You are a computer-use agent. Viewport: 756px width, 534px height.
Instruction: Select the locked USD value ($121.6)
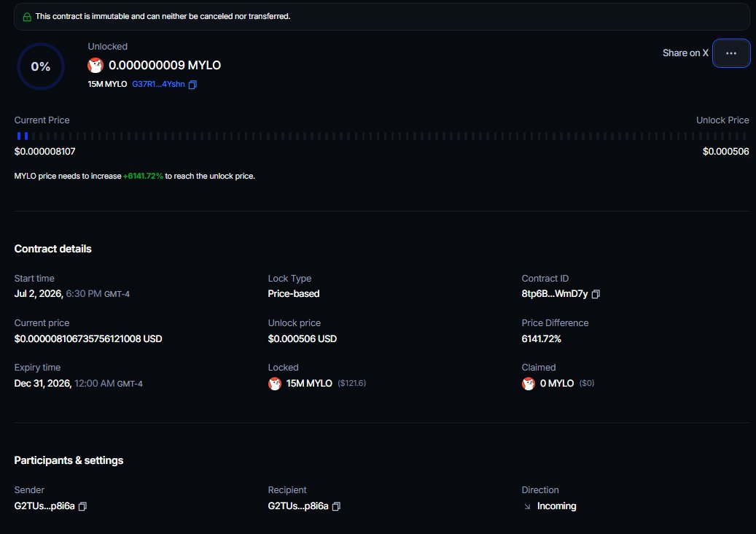tap(351, 383)
